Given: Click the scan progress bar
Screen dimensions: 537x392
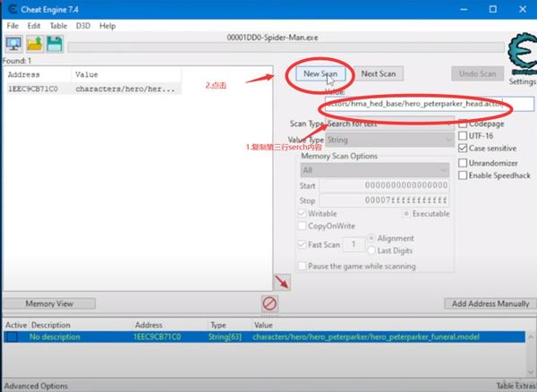Looking at the screenshot, I should (286, 47).
